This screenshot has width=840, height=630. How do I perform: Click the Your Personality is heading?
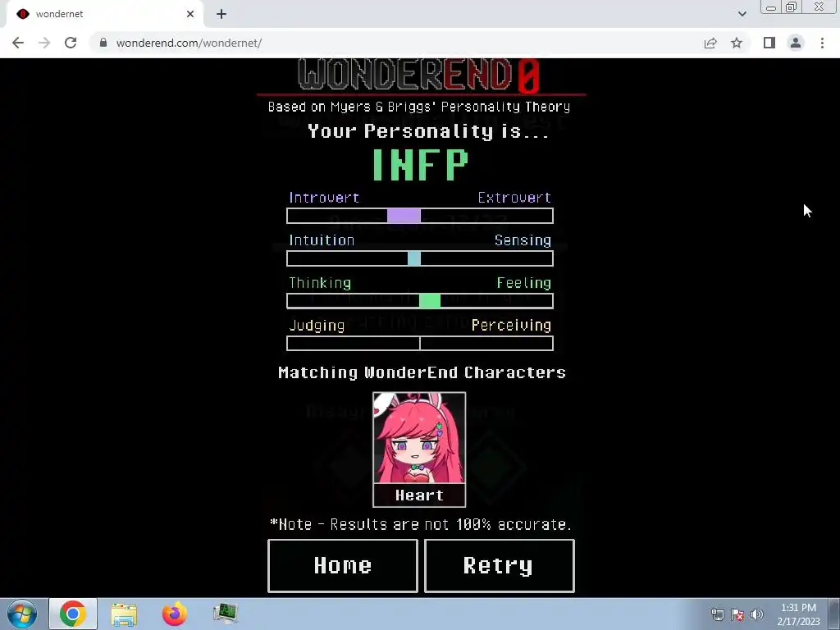click(428, 131)
